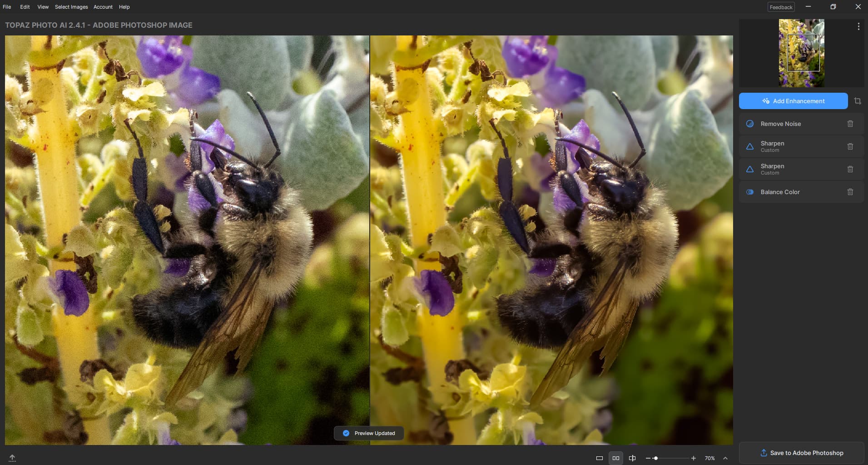Image resolution: width=868 pixels, height=465 pixels.
Task: Open the Account menu
Action: (103, 7)
